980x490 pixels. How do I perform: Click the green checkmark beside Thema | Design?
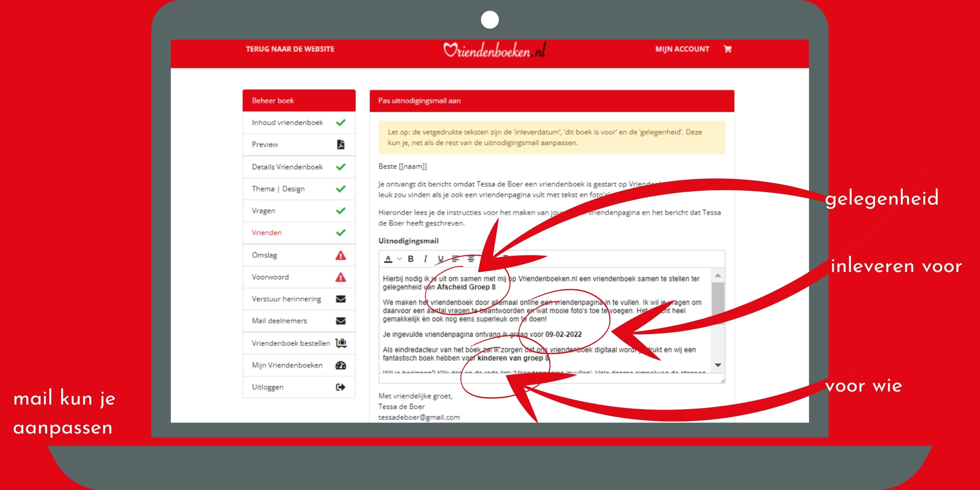point(341,189)
